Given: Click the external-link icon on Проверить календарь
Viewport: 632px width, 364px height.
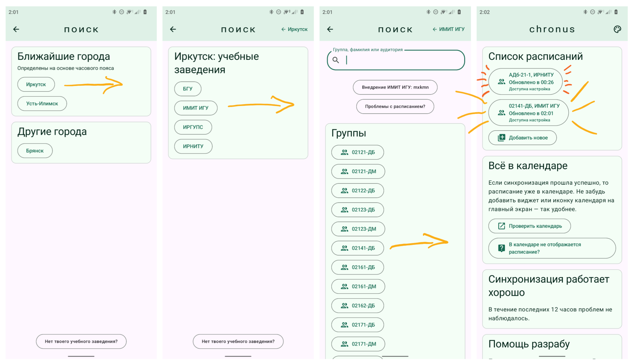Looking at the screenshot, I should point(501,226).
